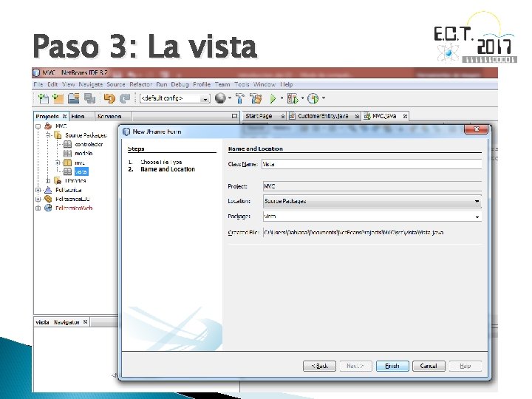Open the Run Project dropdown arrow
Viewport: 532px width, 399px height.
click(282, 98)
